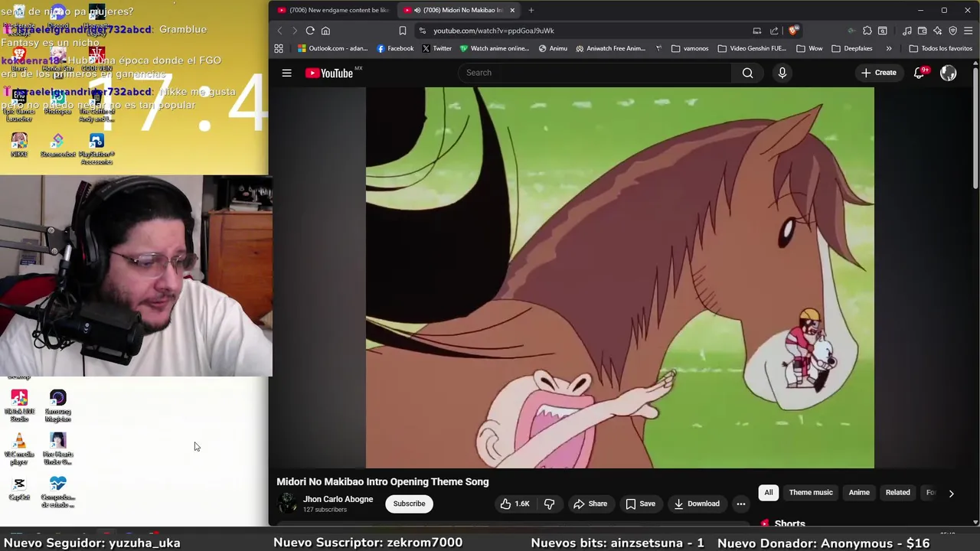Dislike the Midori No Makibao video
This screenshot has width=980, height=551.
(x=549, y=504)
